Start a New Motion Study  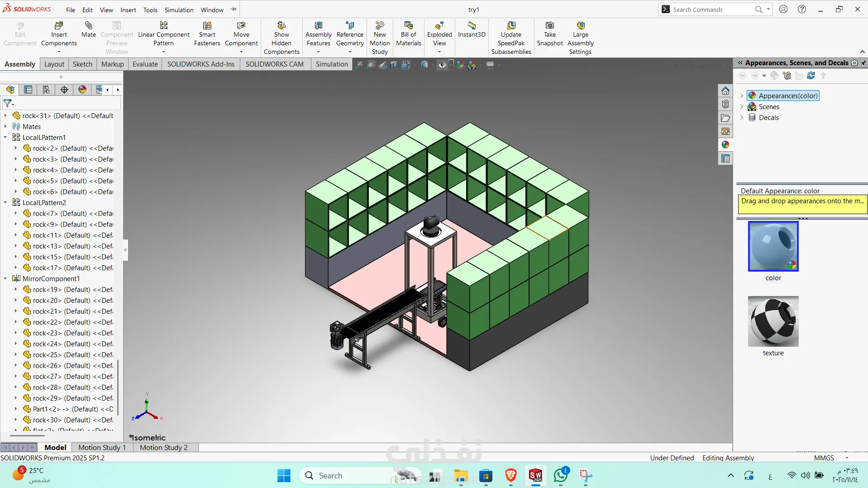[x=380, y=38]
